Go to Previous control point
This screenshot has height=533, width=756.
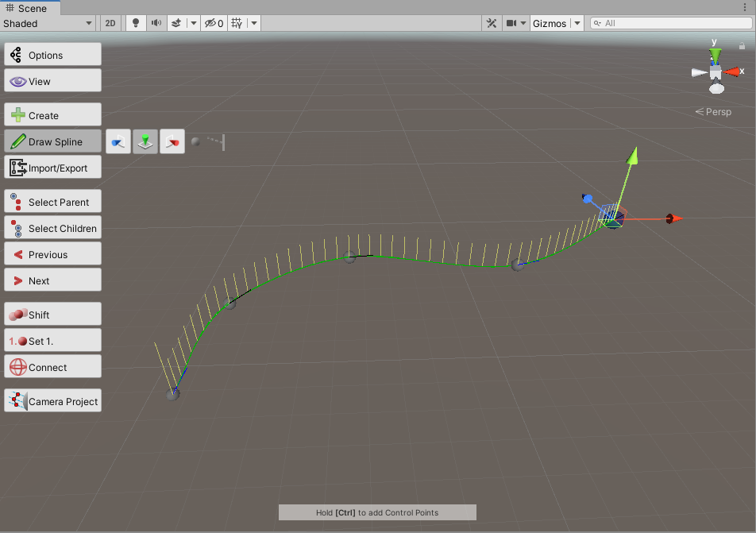52,253
